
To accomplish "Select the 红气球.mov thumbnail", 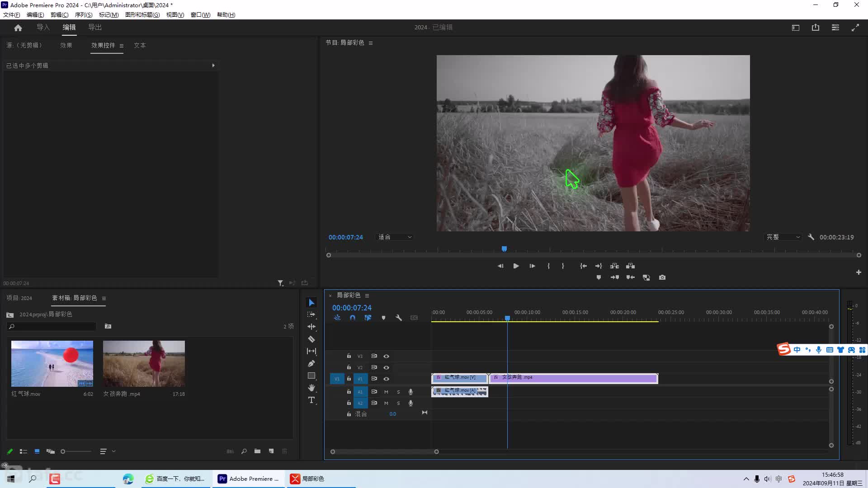I will click(x=52, y=363).
